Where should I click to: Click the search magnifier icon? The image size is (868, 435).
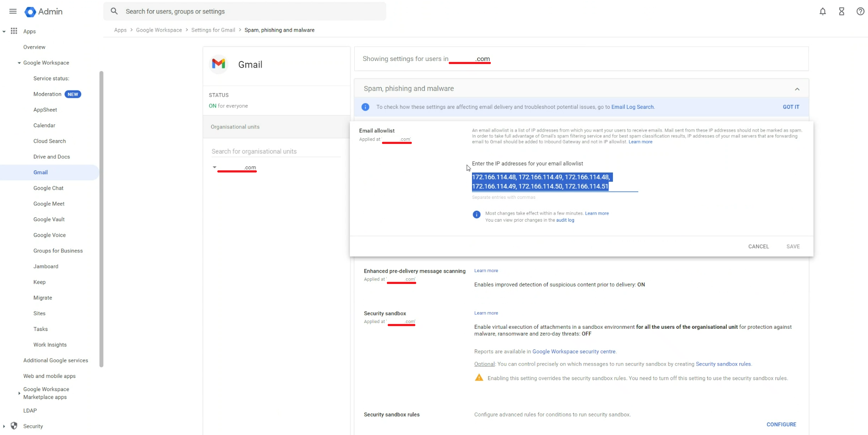pyautogui.click(x=114, y=11)
